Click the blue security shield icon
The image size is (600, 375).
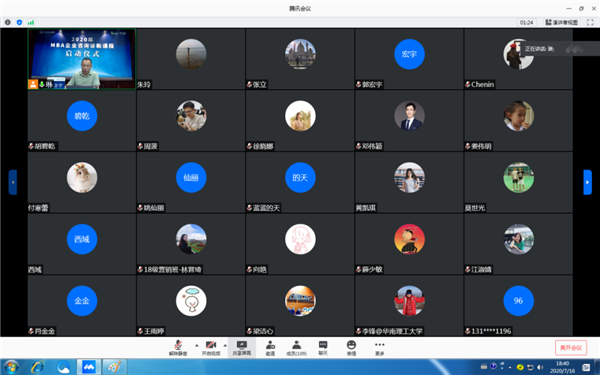(19, 22)
